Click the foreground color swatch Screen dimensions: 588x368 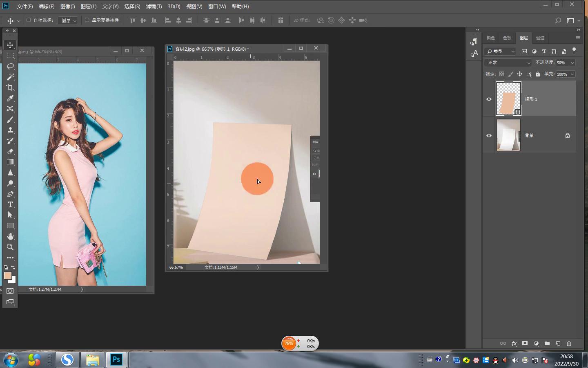point(7,276)
